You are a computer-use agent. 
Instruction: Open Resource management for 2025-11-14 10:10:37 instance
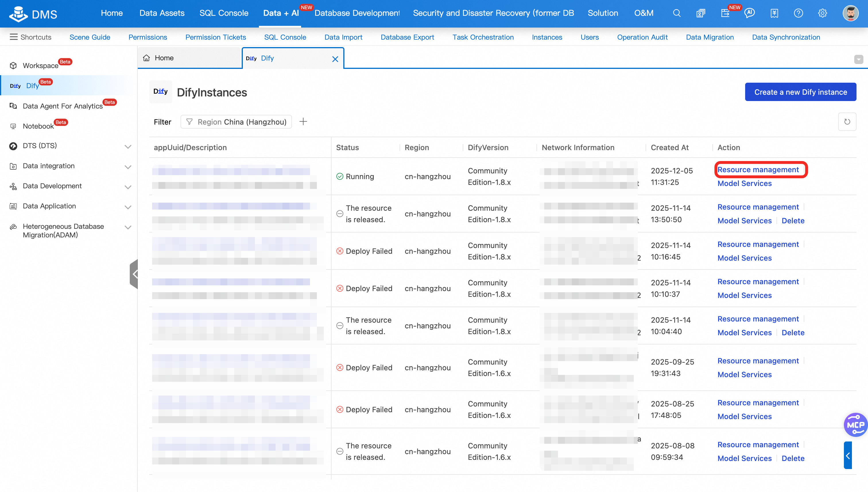758,282
